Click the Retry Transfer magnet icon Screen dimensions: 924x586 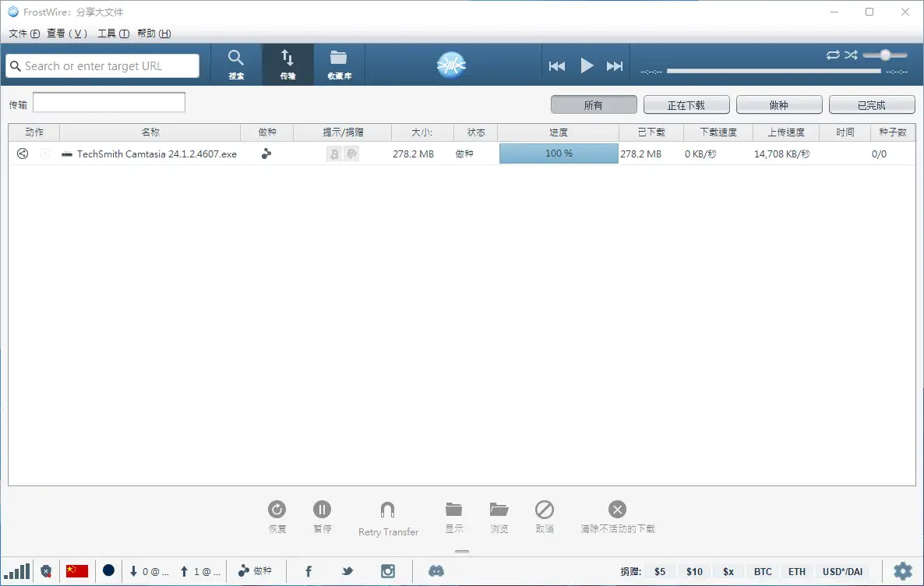[387, 511]
